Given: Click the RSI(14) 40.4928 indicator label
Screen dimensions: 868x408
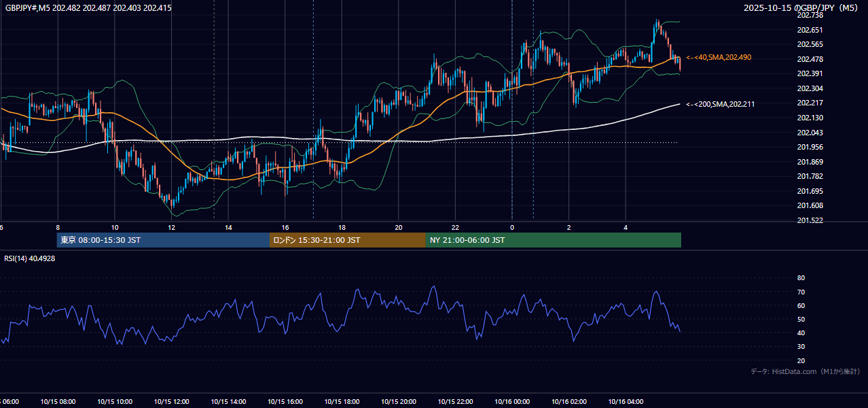Looking at the screenshot, I should [x=30, y=258].
